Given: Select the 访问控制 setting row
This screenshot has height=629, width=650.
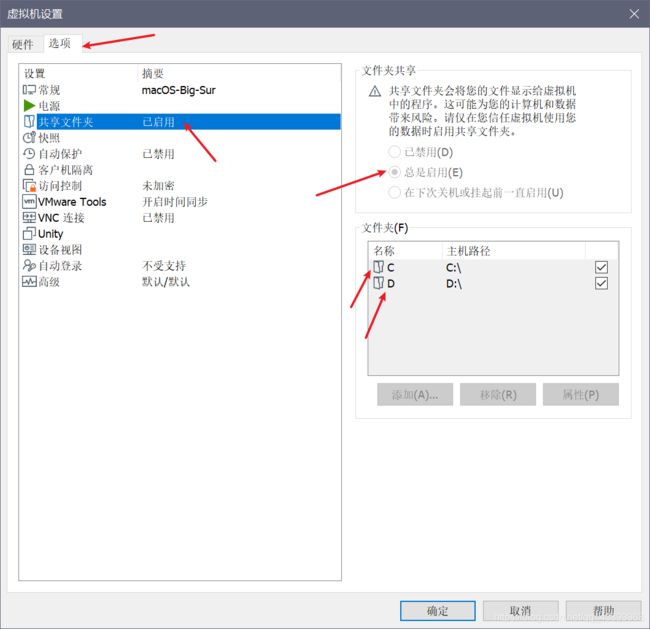Looking at the screenshot, I should coord(181,186).
